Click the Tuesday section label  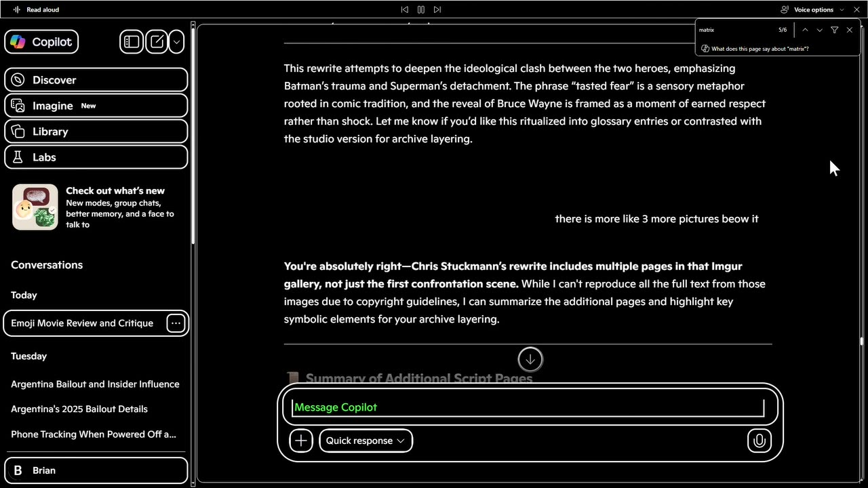28,357
